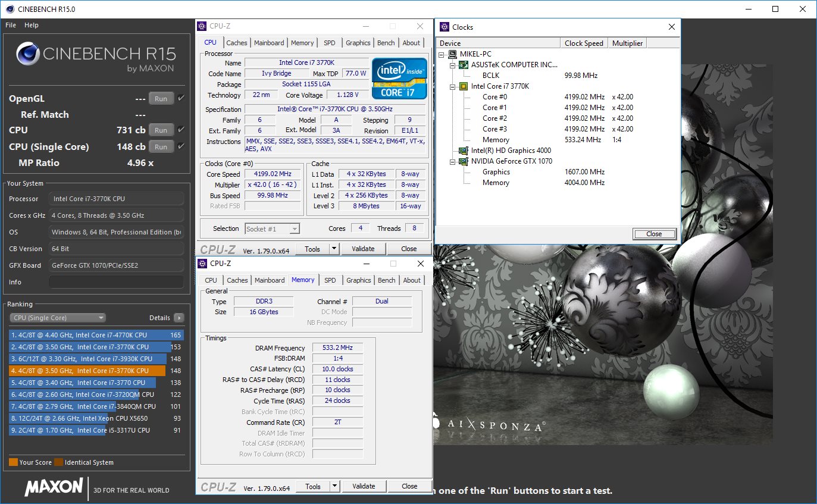
Task: Click the Device column header in Clocks
Action: pyautogui.click(x=499, y=43)
